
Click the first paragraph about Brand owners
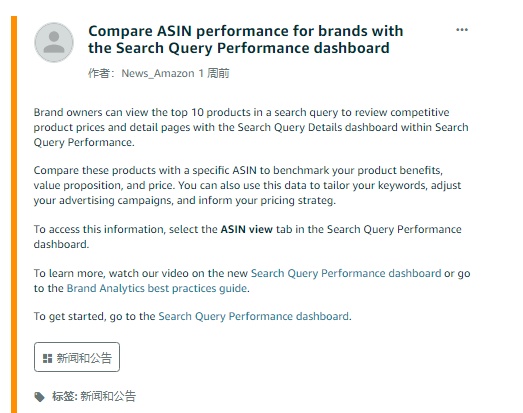point(251,127)
